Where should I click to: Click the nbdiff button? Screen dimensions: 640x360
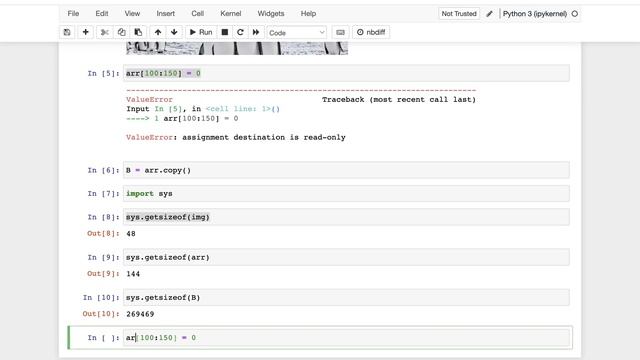click(371, 32)
